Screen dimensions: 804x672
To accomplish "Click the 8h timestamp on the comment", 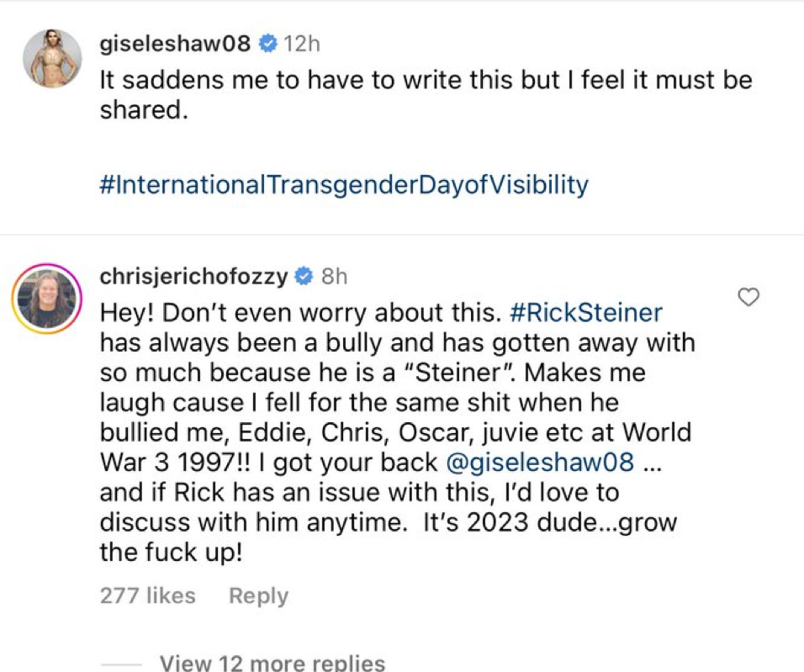I will 335,276.
